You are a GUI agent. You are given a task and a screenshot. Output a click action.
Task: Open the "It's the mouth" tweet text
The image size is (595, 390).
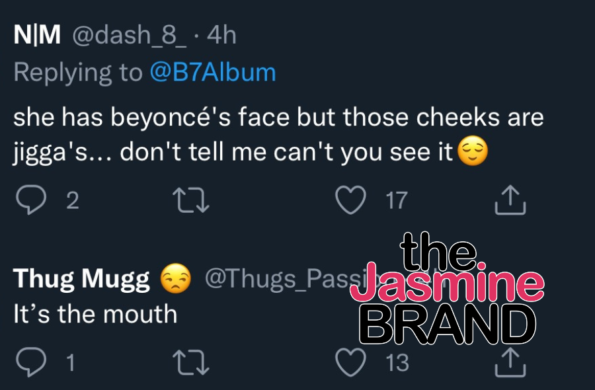(95, 314)
